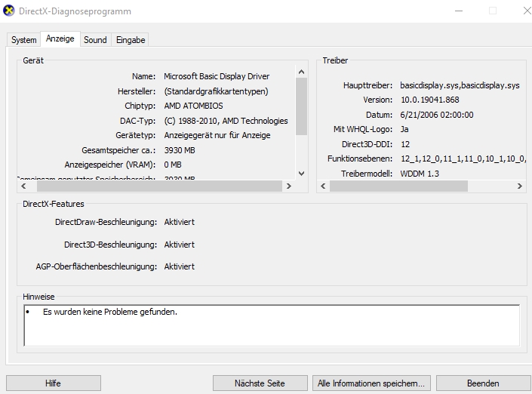Click Gerät panel scroll up arrow
This screenshot has height=394, width=532.
point(301,72)
